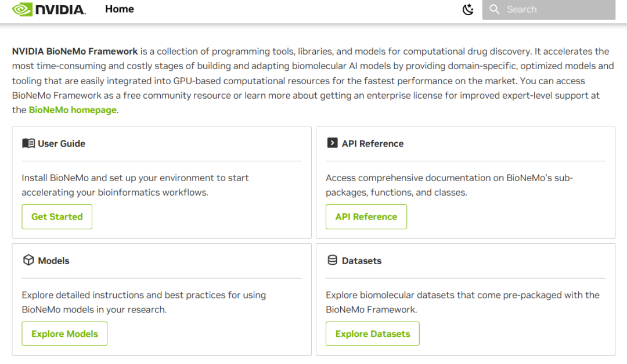Open the Home navigation item
The height and width of the screenshot is (364, 627).
pyautogui.click(x=120, y=9)
